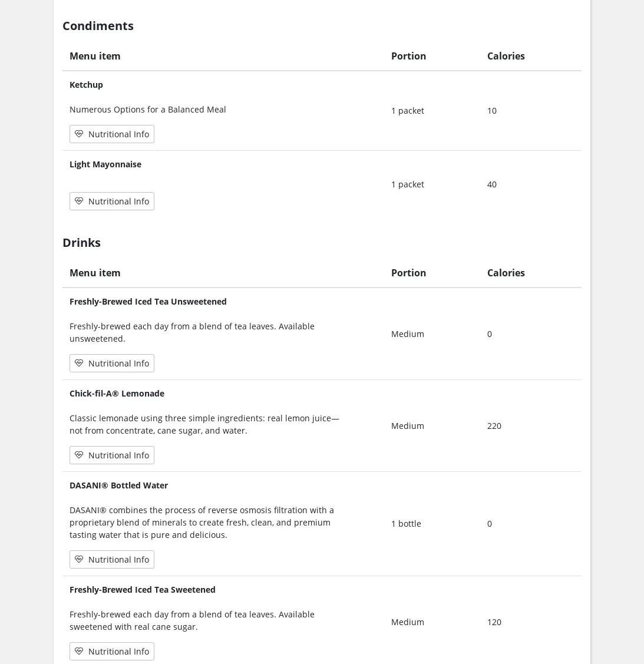Image resolution: width=644 pixels, height=664 pixels.
Task: Click the Drinks section heading
Action: pyautogui.click(x=81, y=242)
